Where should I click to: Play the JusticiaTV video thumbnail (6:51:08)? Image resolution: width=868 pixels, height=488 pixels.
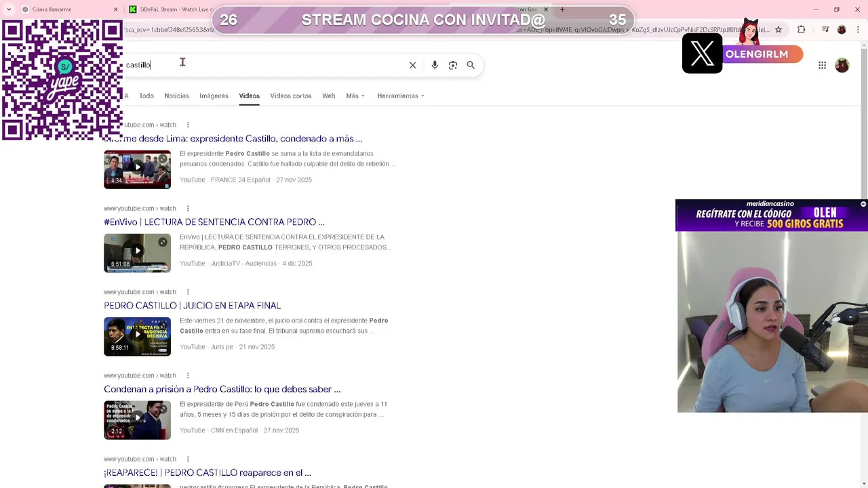(x=137, y=253)
